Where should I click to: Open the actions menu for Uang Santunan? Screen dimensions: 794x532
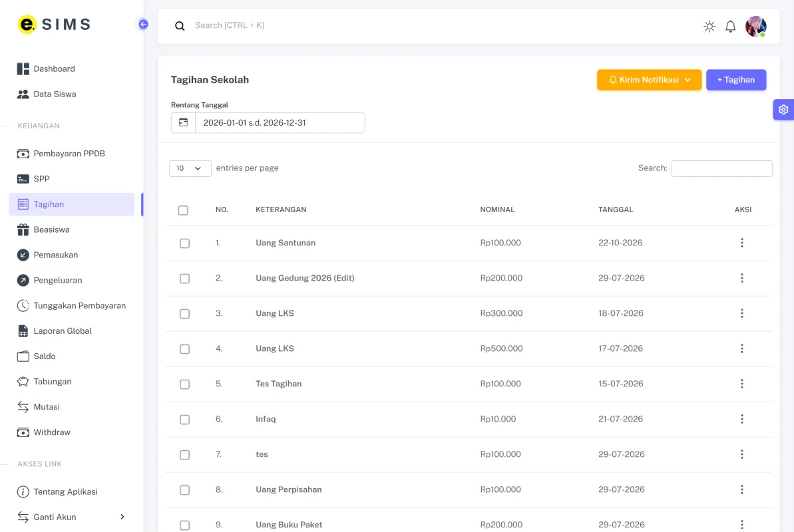[742, 243]
